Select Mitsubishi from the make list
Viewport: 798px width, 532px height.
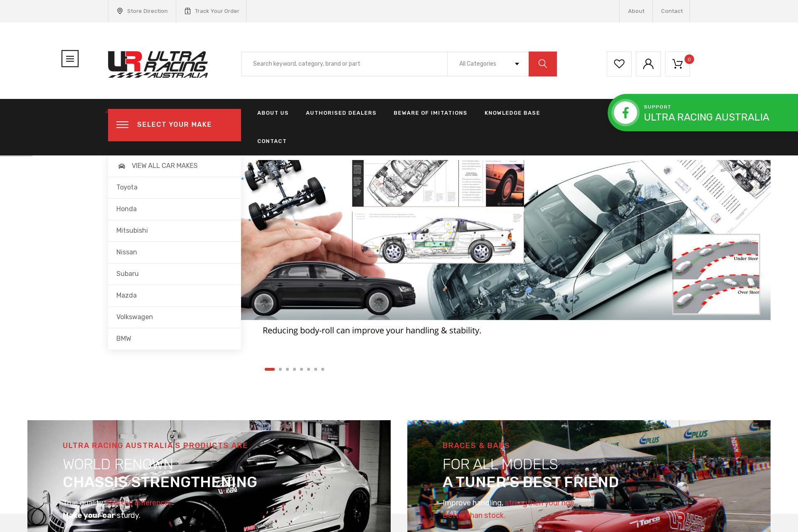coord(175,231)
